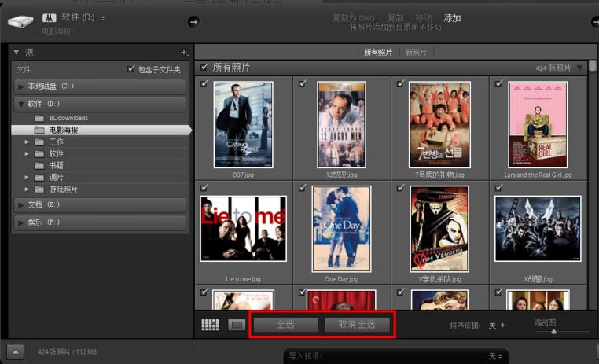Click the photo grid vertical scrollbar

coord(593,66)
